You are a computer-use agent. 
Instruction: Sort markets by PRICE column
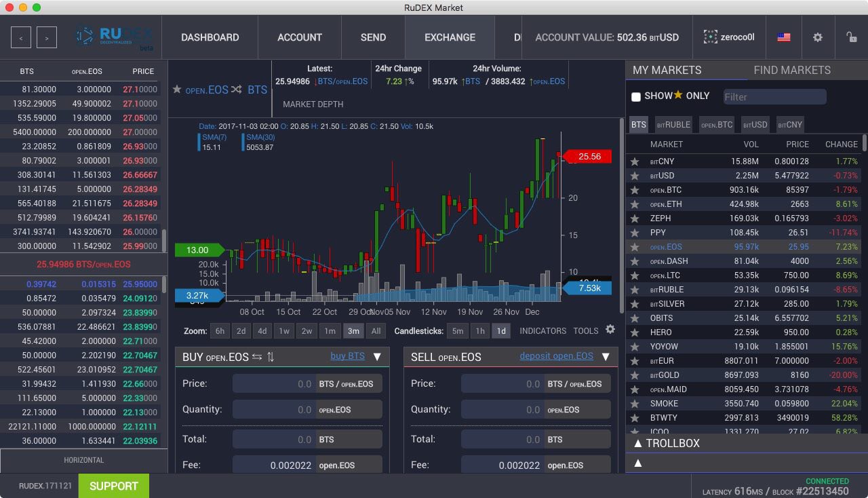click(797, 144)
